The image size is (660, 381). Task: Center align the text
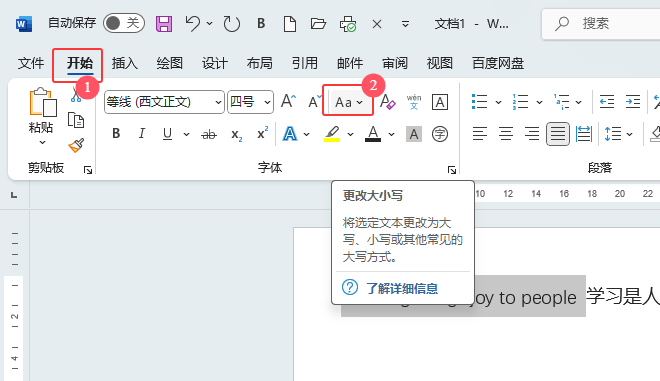506,134
